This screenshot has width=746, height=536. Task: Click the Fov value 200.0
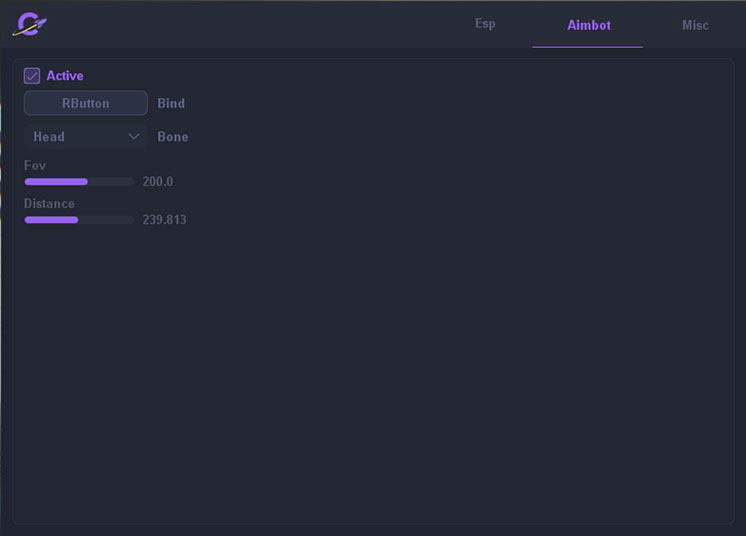pyautogui.click(x=158, y=182)
